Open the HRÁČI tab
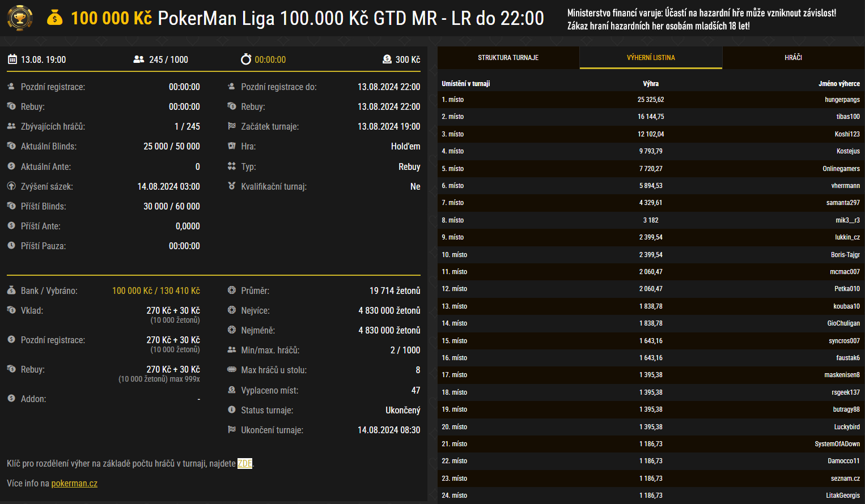Image resolution: width=865 pixels, height=504 pixels. 793,57
